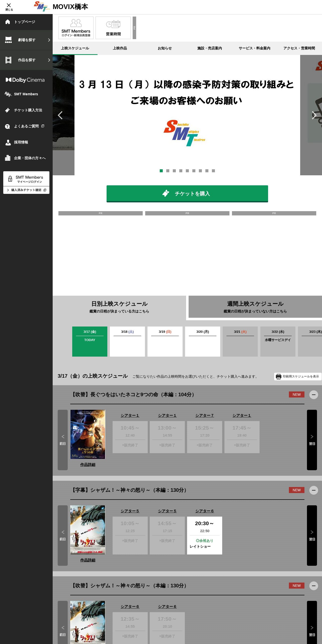Switch to 週間上映スケジュール tab
This screenshot has height=644, width=322.
(255, 307)
